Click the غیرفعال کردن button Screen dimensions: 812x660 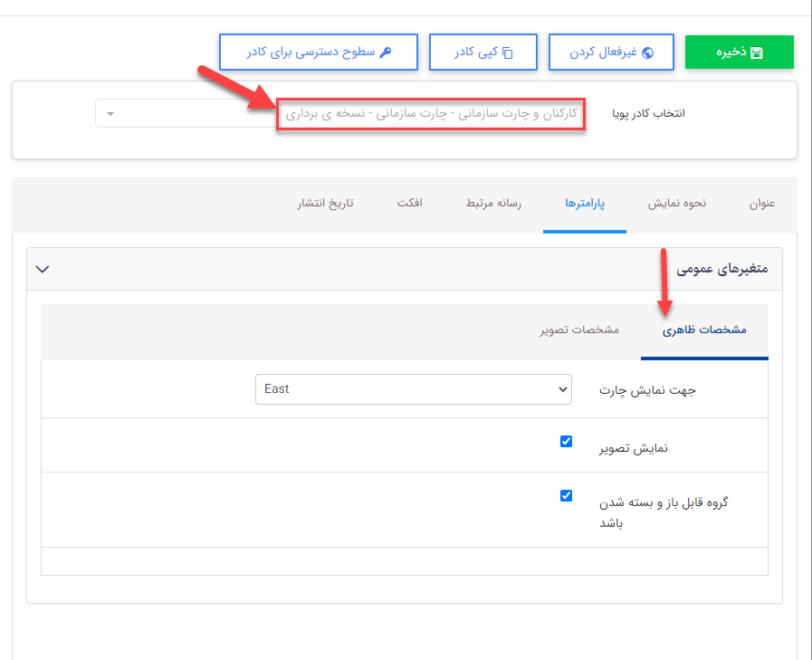(x=610, y=52)
